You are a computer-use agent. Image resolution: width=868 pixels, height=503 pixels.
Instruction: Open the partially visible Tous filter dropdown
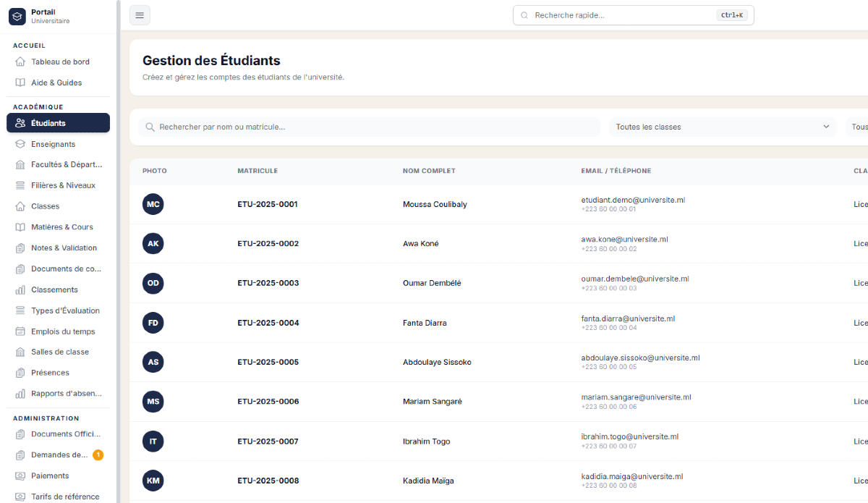(x=857, y=127)
